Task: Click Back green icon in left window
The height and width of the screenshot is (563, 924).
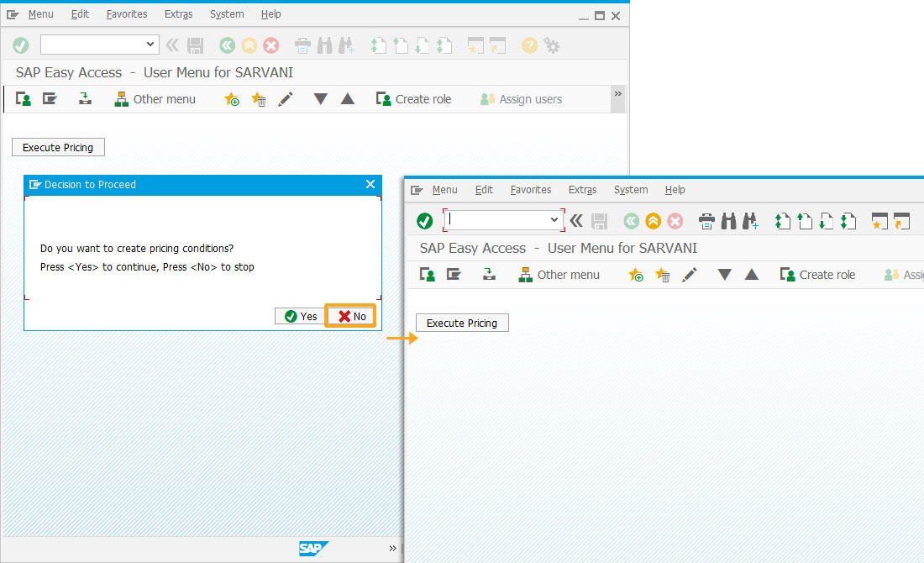Action: 227,45
